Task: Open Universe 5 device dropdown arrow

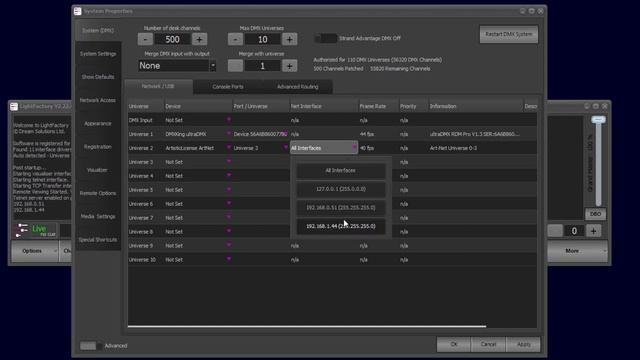Action: click(229, 190)
